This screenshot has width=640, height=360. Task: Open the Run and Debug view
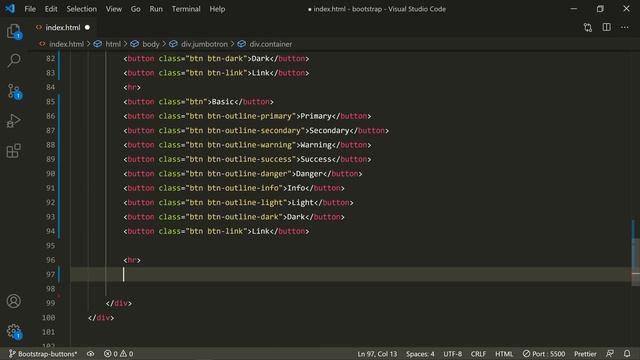coord(14,121)
